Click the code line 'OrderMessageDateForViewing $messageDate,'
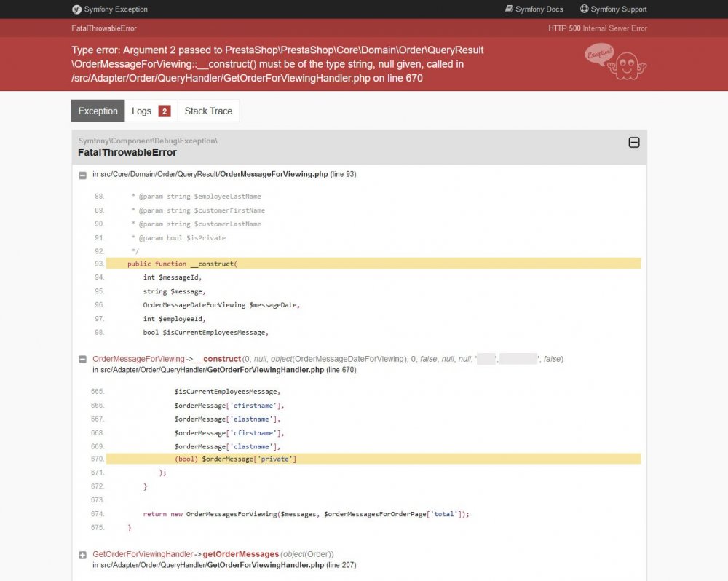This screenshot has width=728, height=581. coord(221,305)
